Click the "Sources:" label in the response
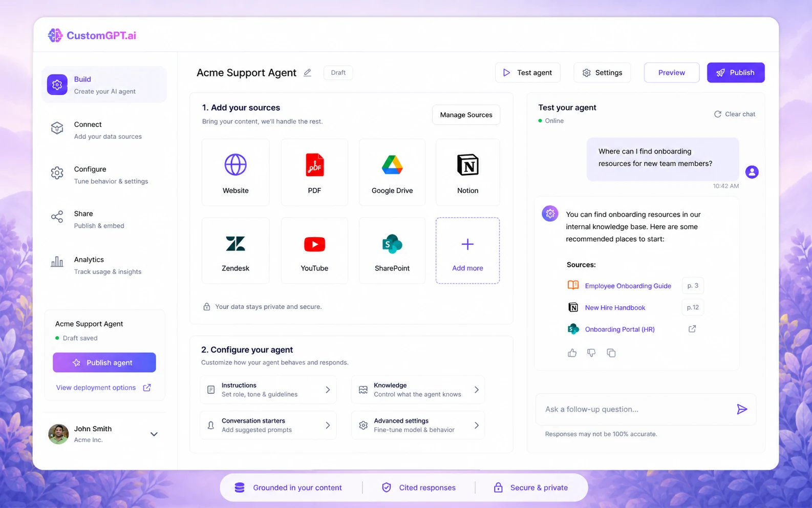The width and height of the screenshot is (812, 508). (581, 265)
